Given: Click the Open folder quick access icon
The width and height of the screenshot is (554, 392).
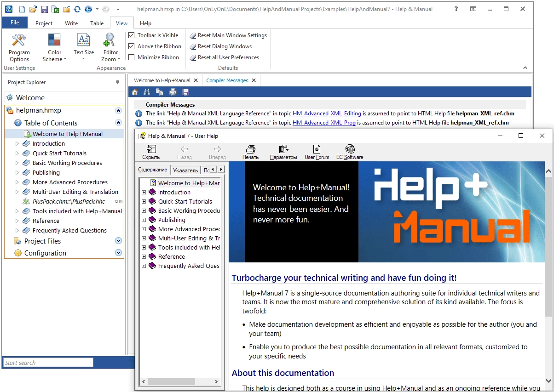Looking at the screenshot, I should click(x=33, y=9).
